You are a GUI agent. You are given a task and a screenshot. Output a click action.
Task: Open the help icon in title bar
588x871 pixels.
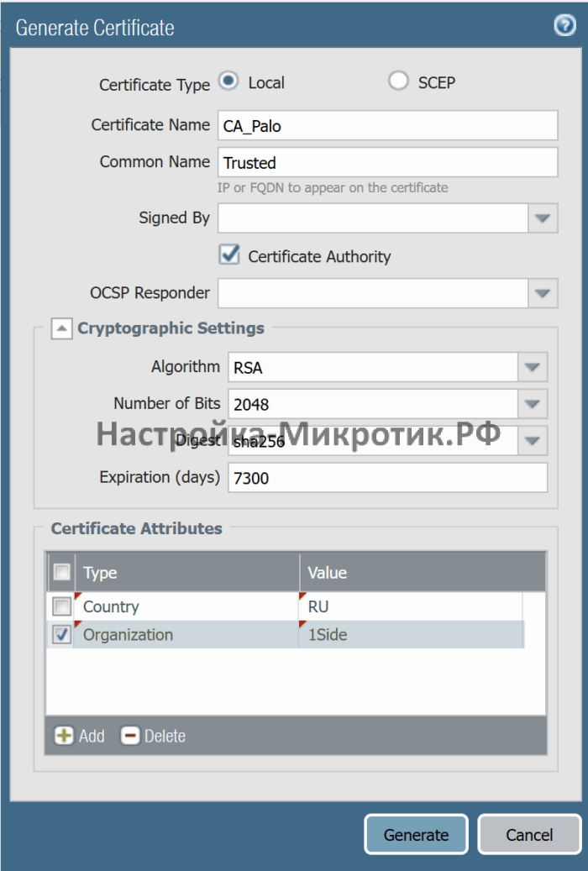[564, 25]
